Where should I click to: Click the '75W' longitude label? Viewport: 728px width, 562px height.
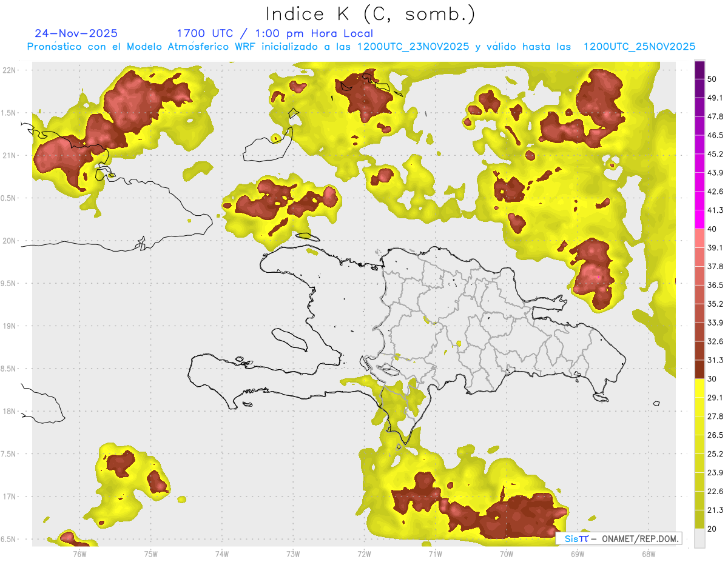pos(151,554)
